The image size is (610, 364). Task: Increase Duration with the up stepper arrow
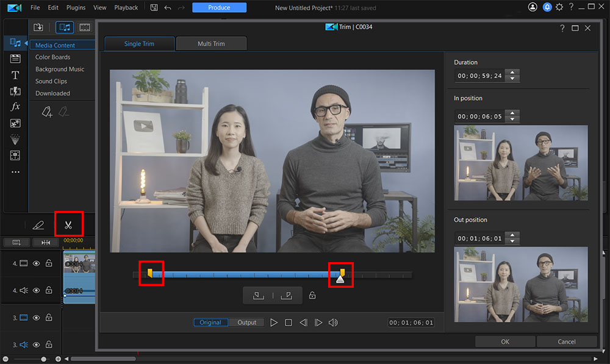[513, 73]
